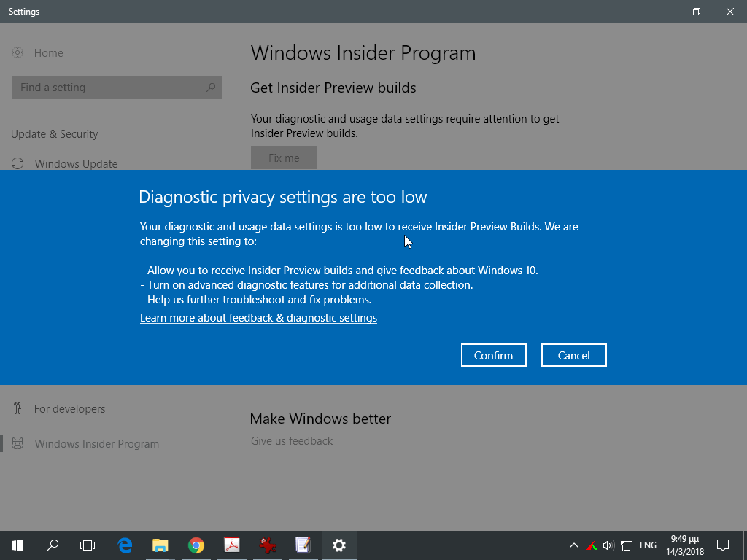Click the Windows Update refresh icon

18,163
